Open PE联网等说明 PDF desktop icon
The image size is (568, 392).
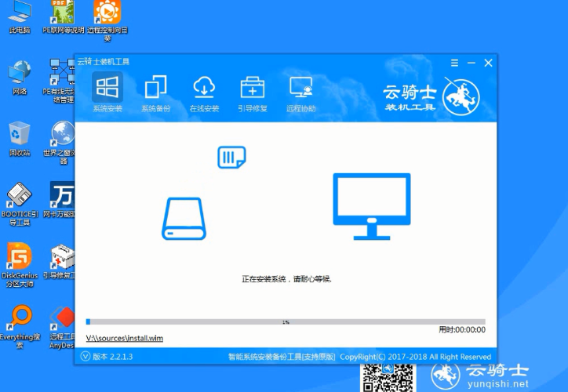pyautogui.click(x=64, y=17)
